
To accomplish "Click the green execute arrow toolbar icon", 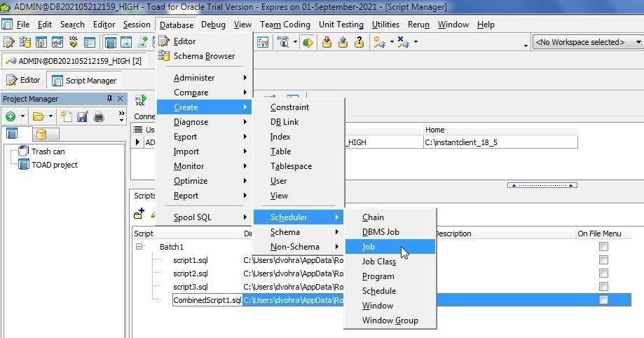I will tap(308, 42).
